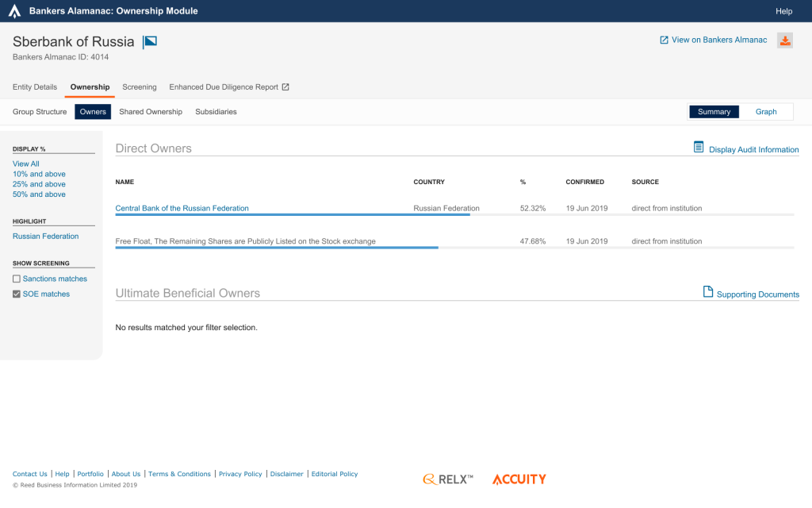
Task: Open Terms & Conditions footer link
Action: [x=180, y=475]
